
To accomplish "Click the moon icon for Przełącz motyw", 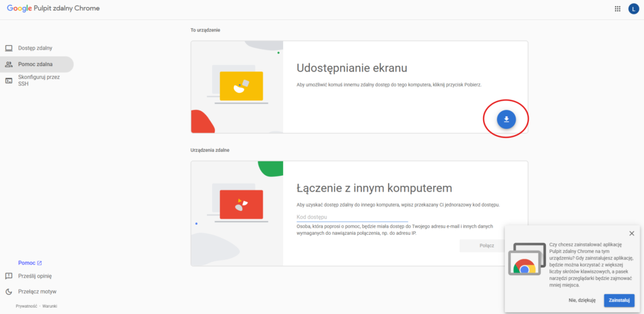I will coord(9,291).
